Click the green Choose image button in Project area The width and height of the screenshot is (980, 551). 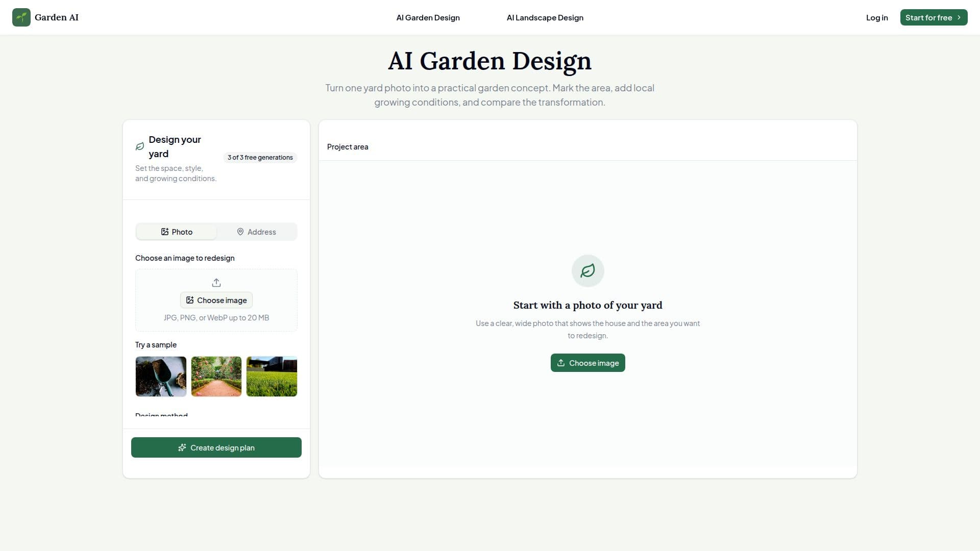(587, 363)
